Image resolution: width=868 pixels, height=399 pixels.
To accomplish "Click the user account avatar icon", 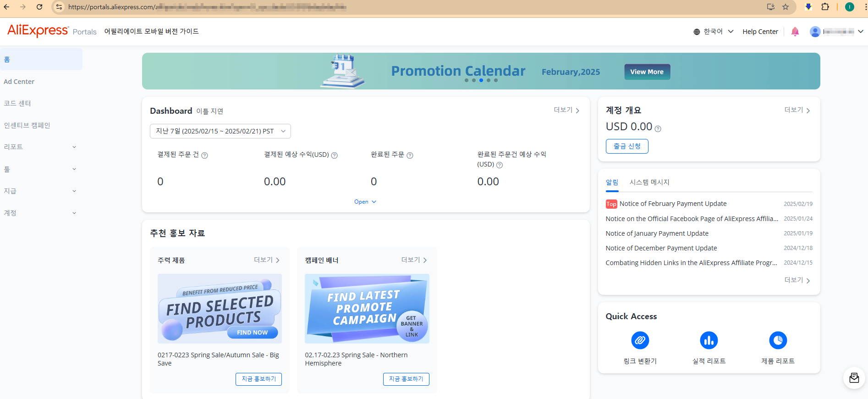I will pos(815,32).
